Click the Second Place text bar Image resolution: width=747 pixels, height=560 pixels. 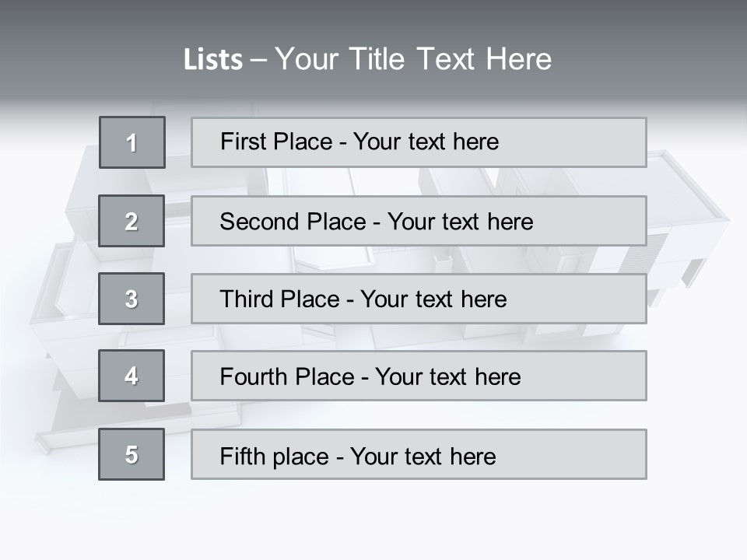tap(419, 221)
